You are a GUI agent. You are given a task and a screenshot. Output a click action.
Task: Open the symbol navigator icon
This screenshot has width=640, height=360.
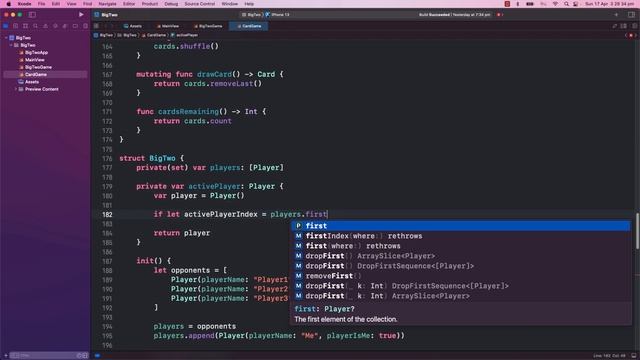tap(25, 26)
